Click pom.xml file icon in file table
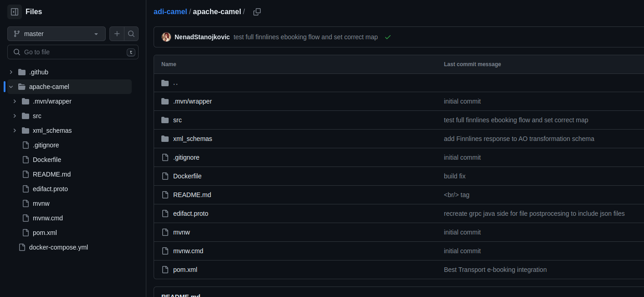 (165, 270)
